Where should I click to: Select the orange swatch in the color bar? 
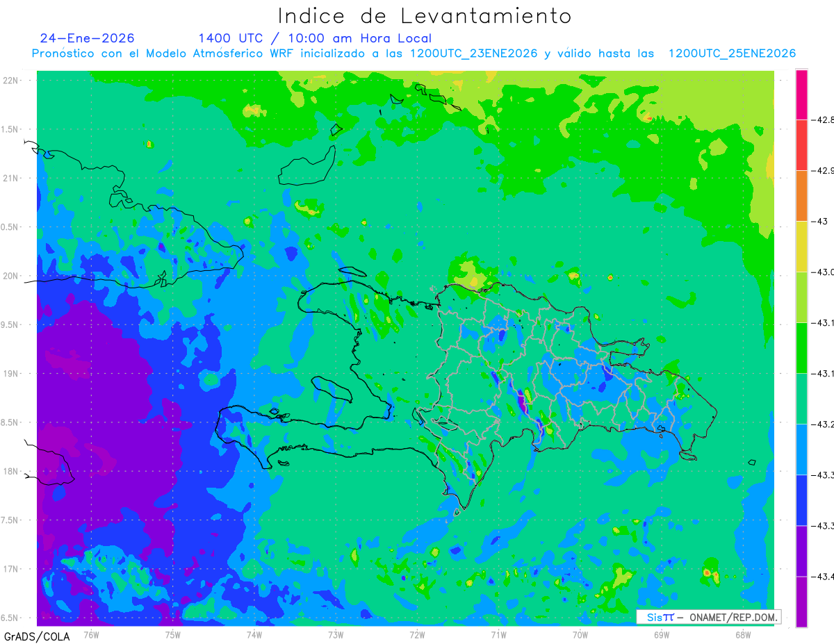(801, 195)
